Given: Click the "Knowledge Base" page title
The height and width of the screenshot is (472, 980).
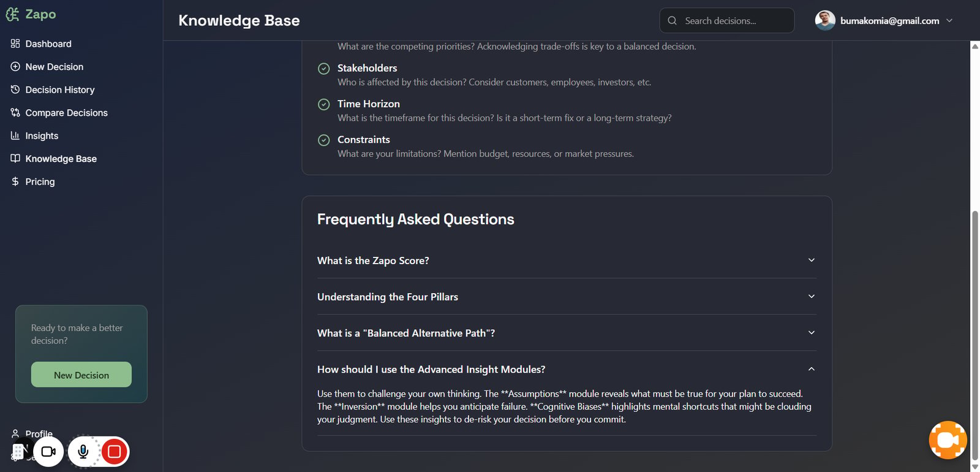Looking at the screenshot, I should pos(239,21).
